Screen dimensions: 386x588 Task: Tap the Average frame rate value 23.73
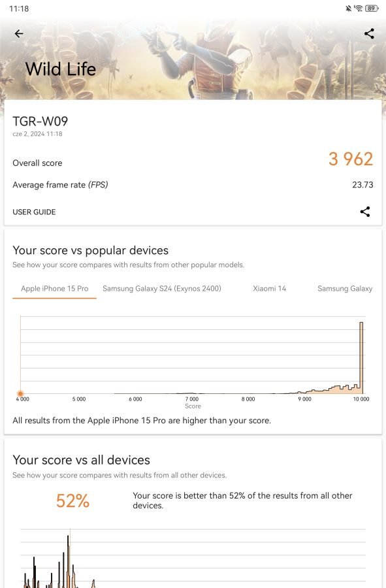point(362,184)
